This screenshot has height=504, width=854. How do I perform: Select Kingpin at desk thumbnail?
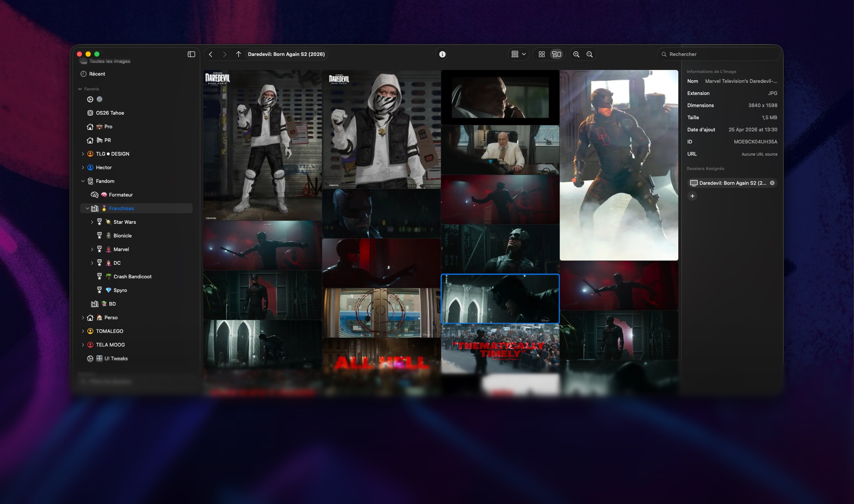pyautogui.click(x=500, y=149)
